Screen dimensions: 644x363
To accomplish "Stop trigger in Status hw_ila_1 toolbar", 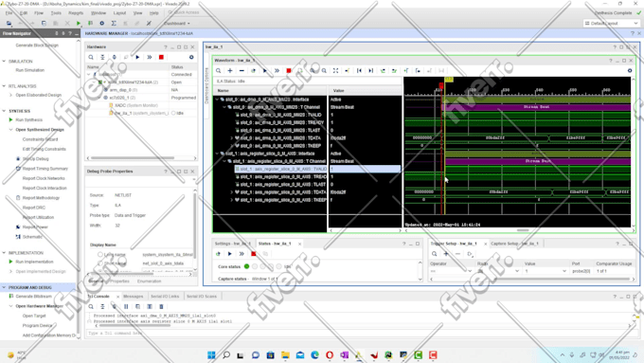I will (254, 254).
